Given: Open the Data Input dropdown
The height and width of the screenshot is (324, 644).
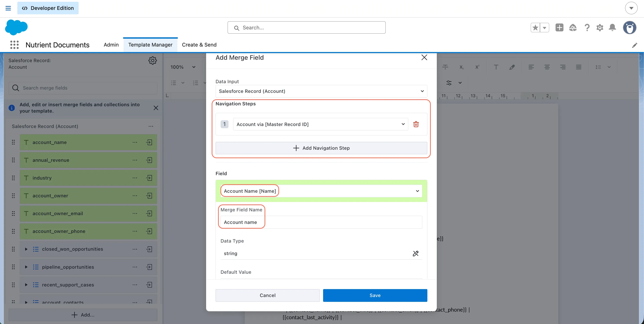Looking at the screenshot, I should point(321,91).
